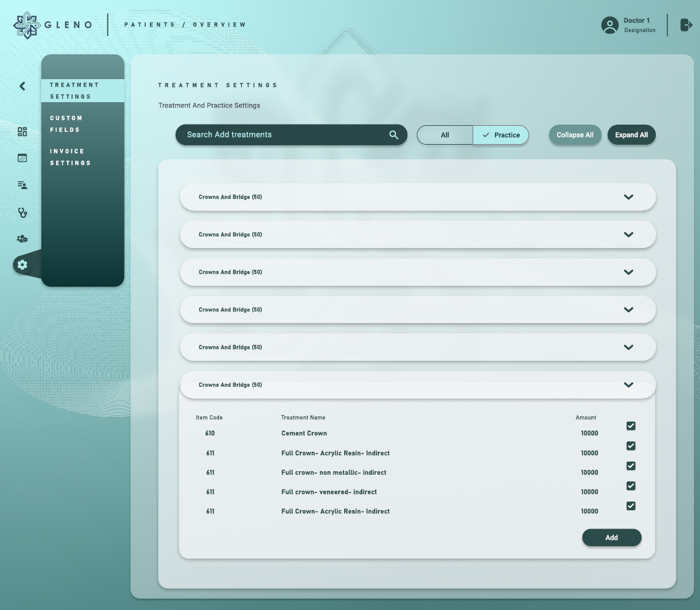Viewport: 700px width, 610px height.
Task: Open the patient list icon in sidebar
Action: click(22, 185)
